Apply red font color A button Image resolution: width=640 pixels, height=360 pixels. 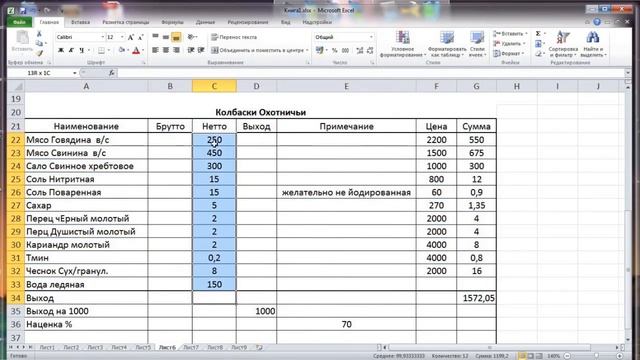[136, 50]
